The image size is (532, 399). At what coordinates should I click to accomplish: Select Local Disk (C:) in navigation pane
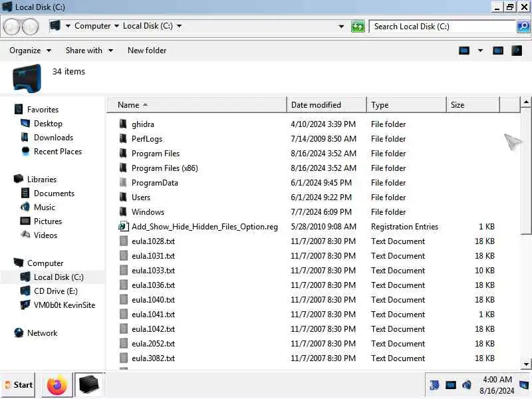[59, 277]
